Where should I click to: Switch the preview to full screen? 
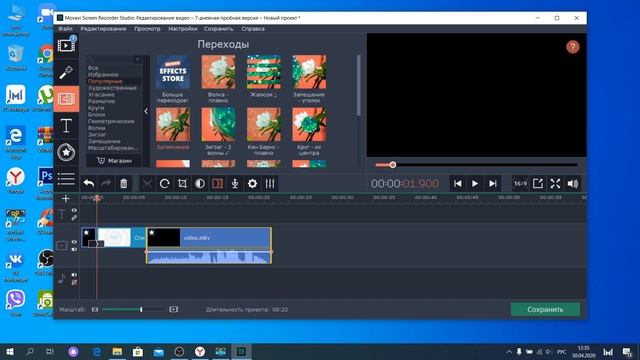pyautogui.click(x=555, y=184)
